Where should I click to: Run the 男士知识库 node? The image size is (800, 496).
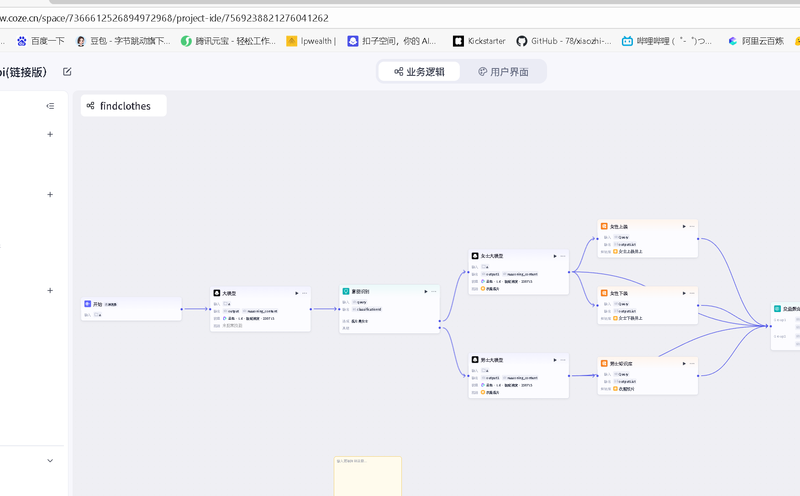[x=684, y=364]
